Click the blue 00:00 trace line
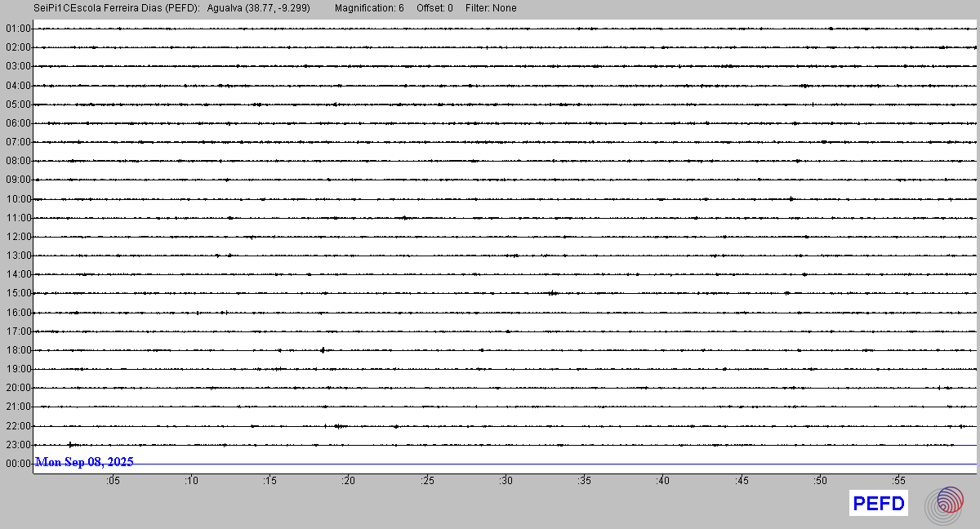Screen dimensions: 980x529 (x=555, y=464)
